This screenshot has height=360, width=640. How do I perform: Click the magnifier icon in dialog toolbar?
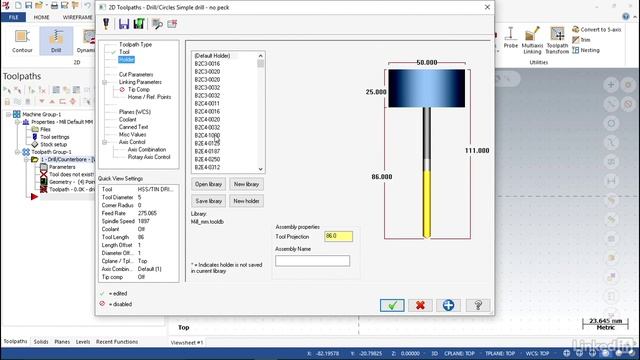tap(157, 24)
